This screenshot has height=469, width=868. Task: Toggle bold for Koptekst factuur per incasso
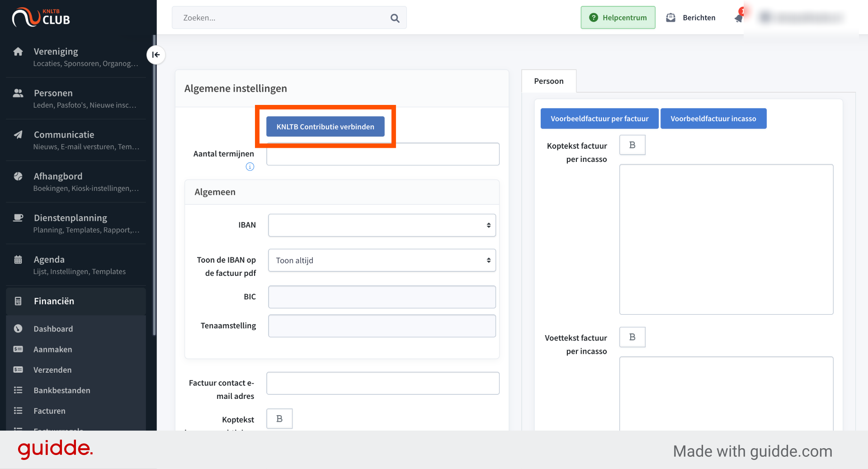click(632, 145)
